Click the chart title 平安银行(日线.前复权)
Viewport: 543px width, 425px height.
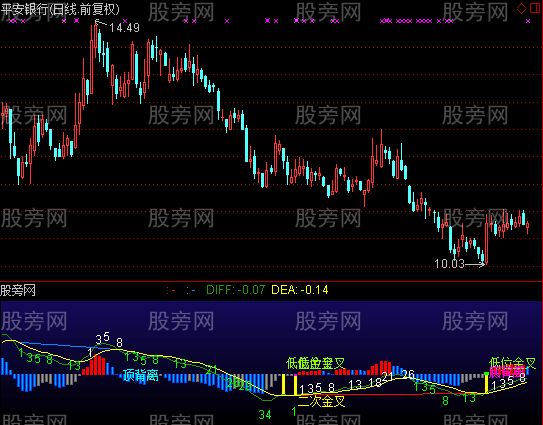point(60,9)
